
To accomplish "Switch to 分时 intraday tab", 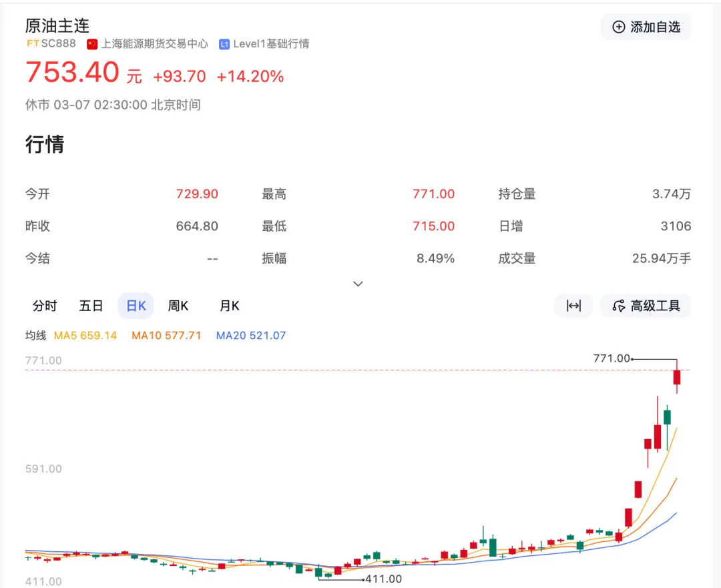I will [x=45, y=306].
